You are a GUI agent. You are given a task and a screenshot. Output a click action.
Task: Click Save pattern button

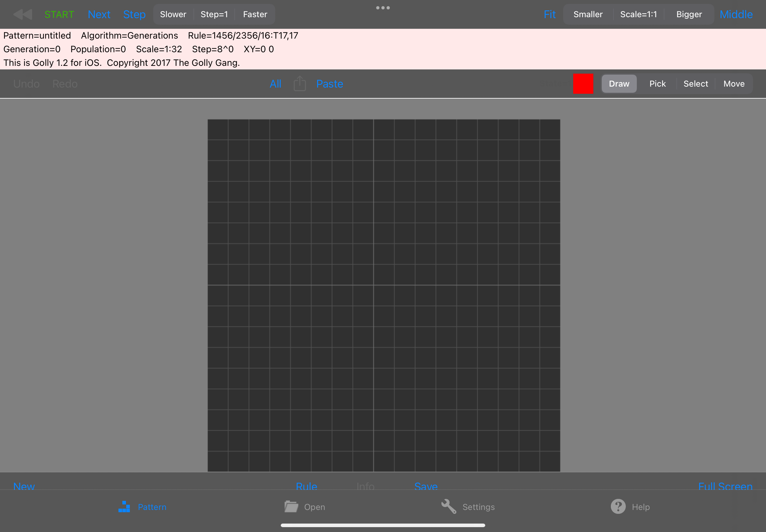click(x=426, y=486)
